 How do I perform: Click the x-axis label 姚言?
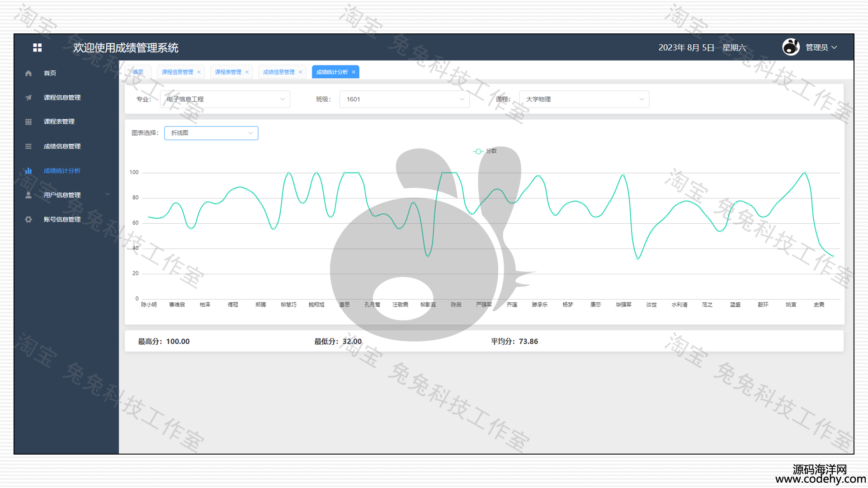coord(791,305)
